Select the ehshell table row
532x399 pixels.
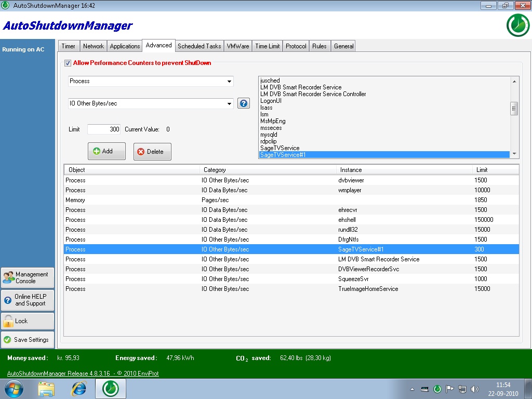[291, 220]
